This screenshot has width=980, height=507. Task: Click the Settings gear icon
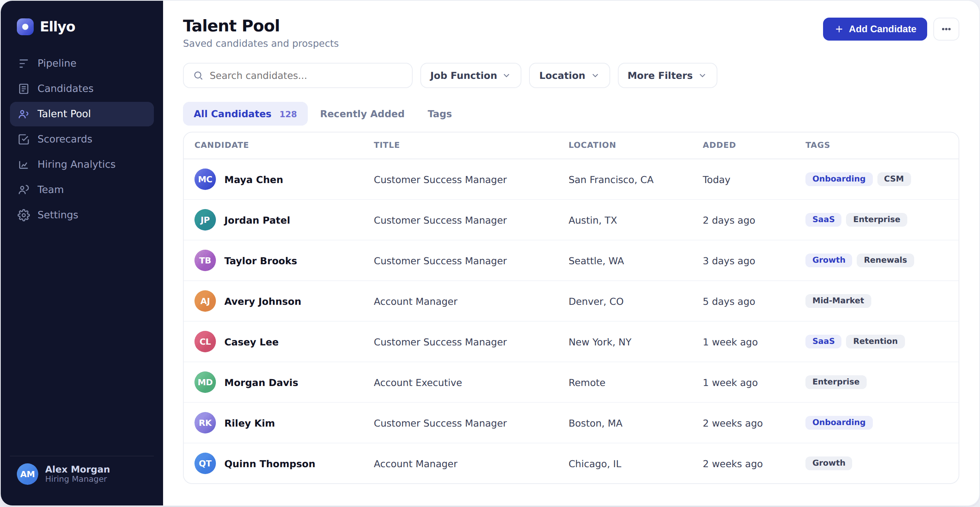(24, 215)
